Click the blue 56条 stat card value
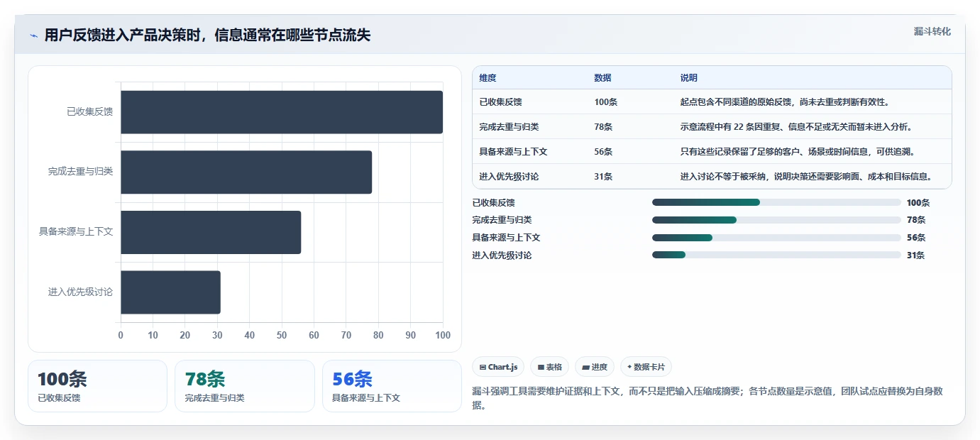The height and width of the screenshot is (440, 980). pos(352,379)
